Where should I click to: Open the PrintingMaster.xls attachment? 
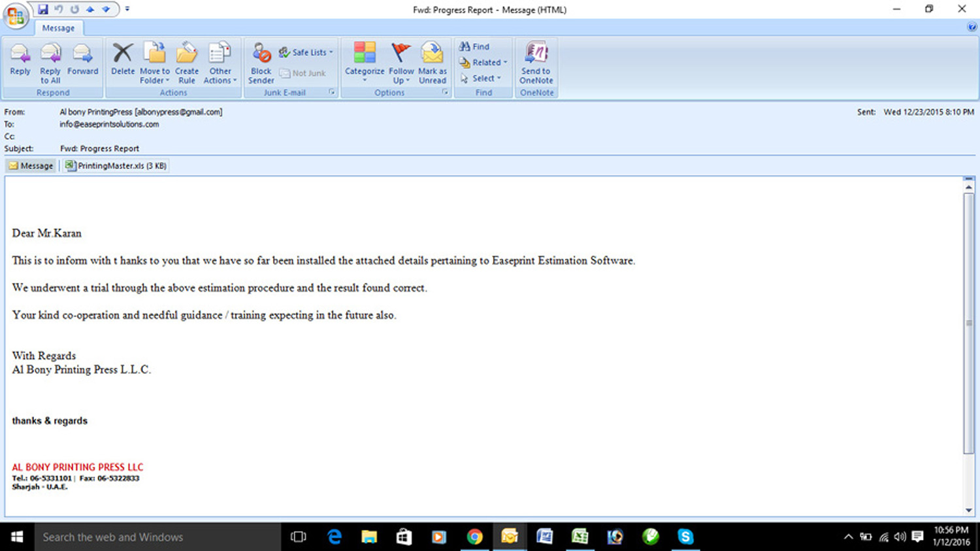[x=116, y=166]
